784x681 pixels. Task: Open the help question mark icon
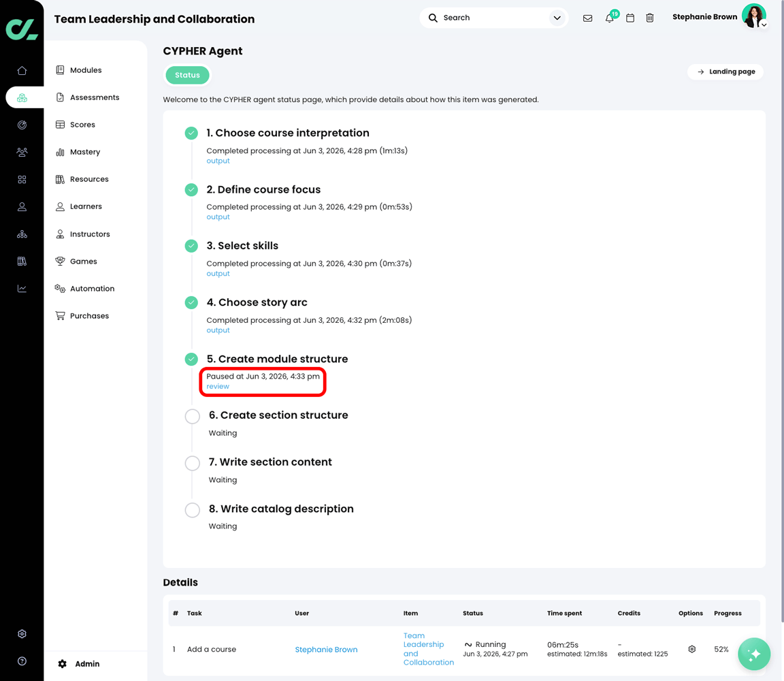(22, 661)
